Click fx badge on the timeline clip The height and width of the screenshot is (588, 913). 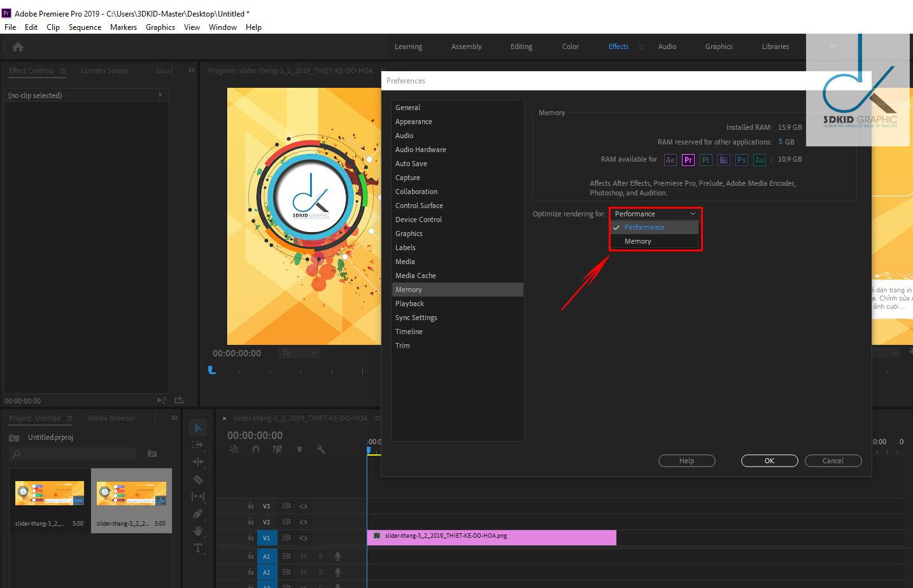click(377, 536)
